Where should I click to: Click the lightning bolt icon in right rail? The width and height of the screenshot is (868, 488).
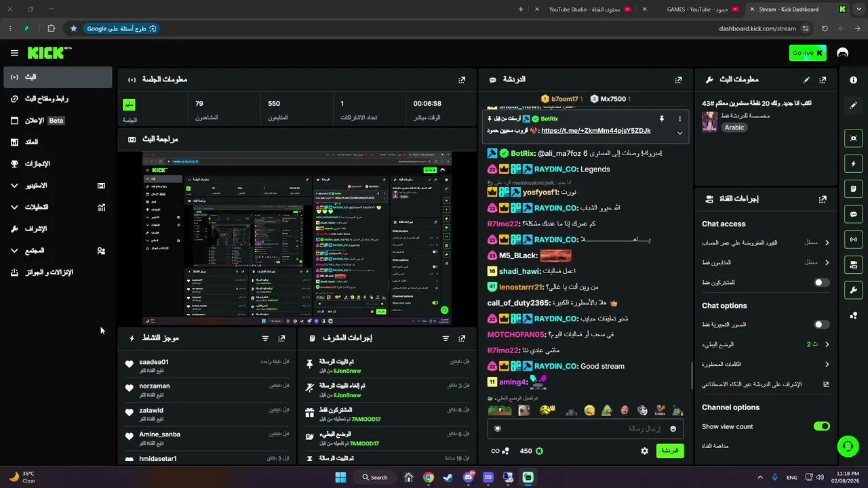(x=853, y=163)
